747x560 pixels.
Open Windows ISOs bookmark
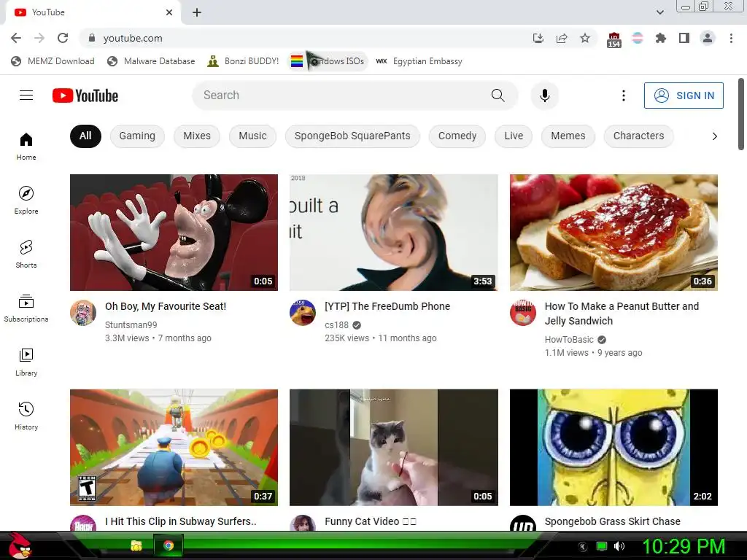point(328,61)
